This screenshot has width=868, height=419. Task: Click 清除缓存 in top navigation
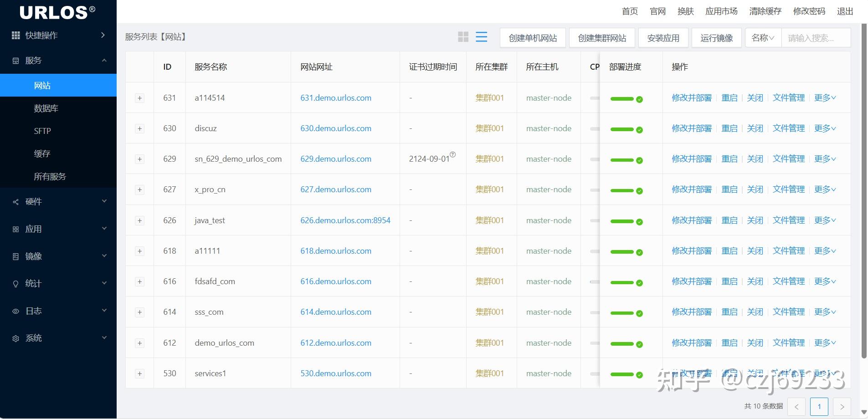(x=765, y=11)
